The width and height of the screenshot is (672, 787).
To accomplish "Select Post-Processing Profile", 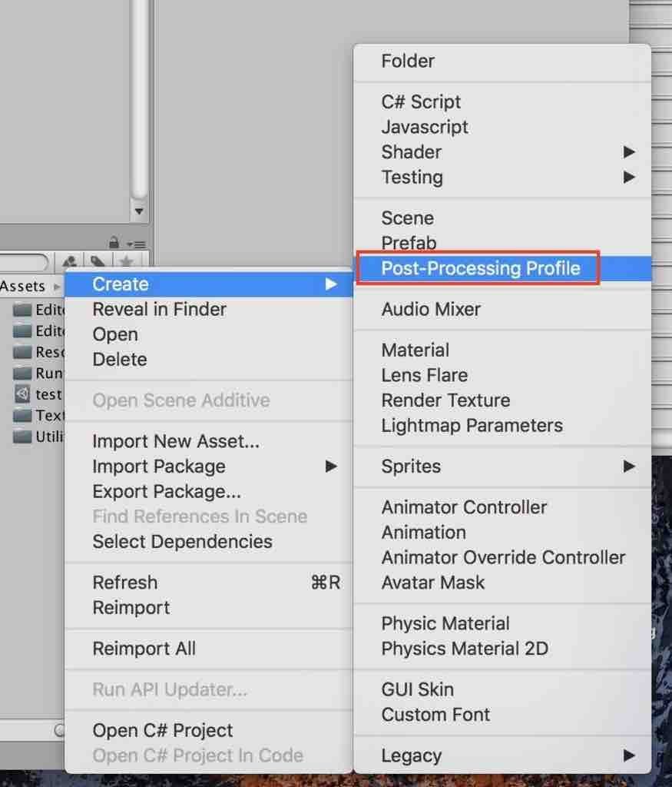I will point(502,268).
